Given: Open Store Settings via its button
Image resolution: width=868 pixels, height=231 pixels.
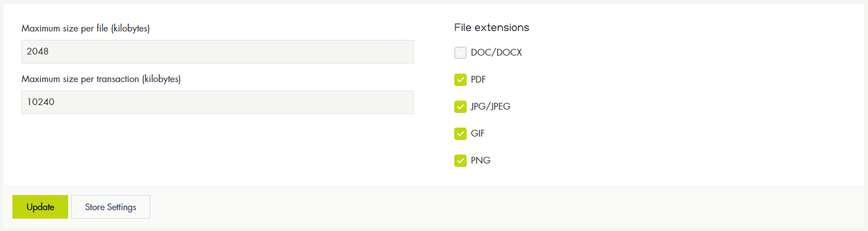Looking at the screenshot, I should click(x=110, y=207).
